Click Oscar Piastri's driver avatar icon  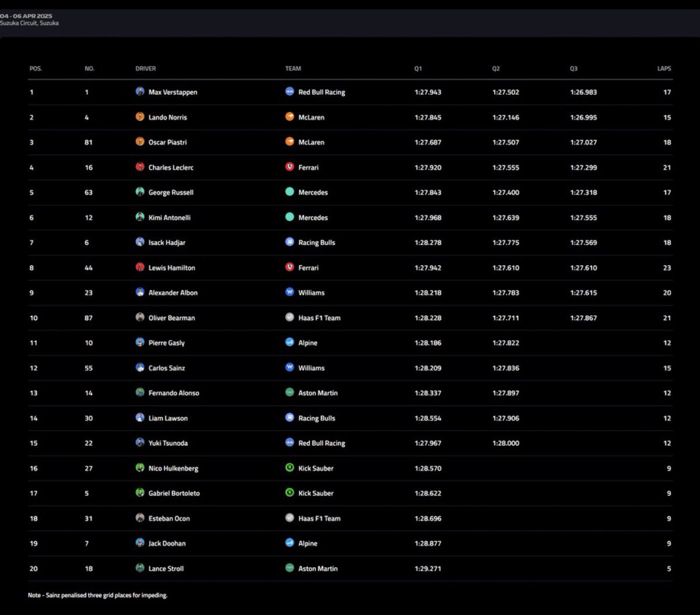[x=140, y=142]
